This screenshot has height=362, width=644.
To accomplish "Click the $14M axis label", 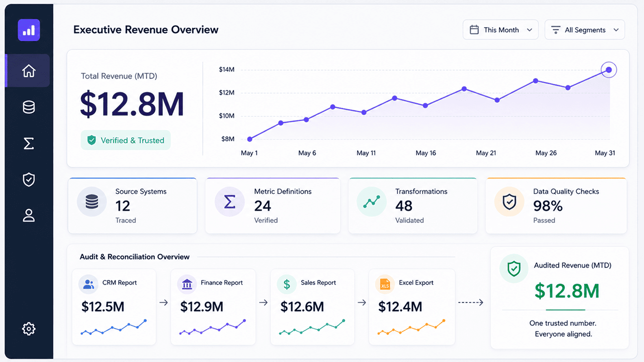I will point(226,70).
